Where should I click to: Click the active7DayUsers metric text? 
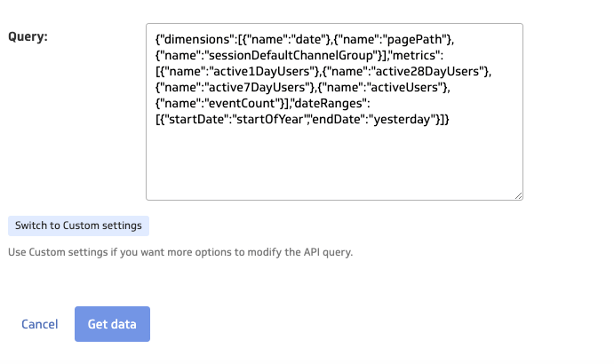tap(257, 87)
